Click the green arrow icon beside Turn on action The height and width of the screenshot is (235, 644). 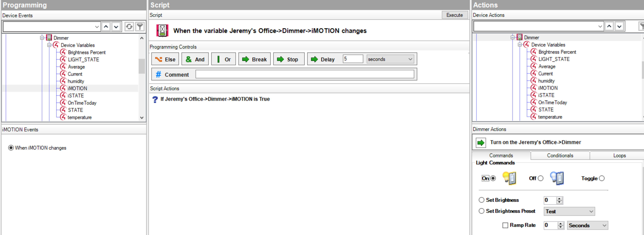point(481,143)
